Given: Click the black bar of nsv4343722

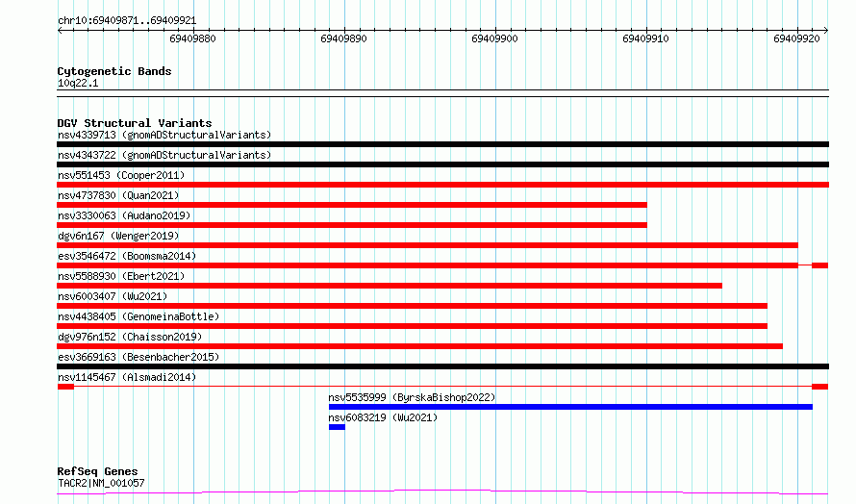Looking at the screenshot, I should pos(442,164).
